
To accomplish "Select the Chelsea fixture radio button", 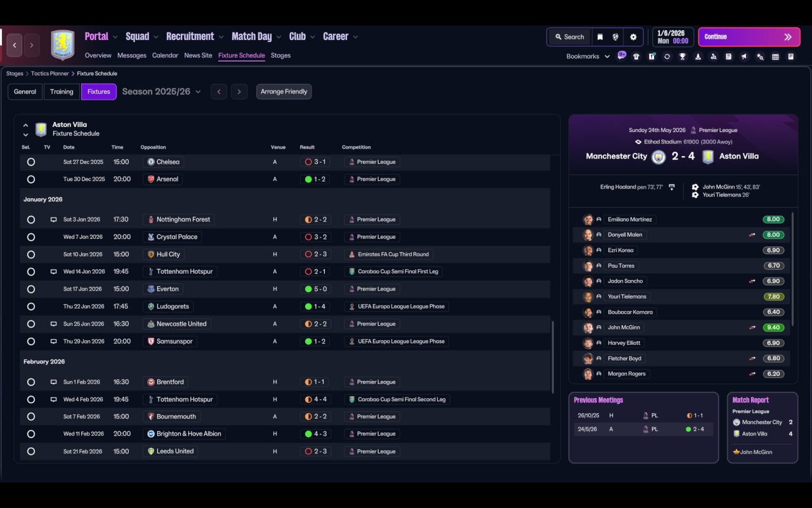I will point(31,162).
